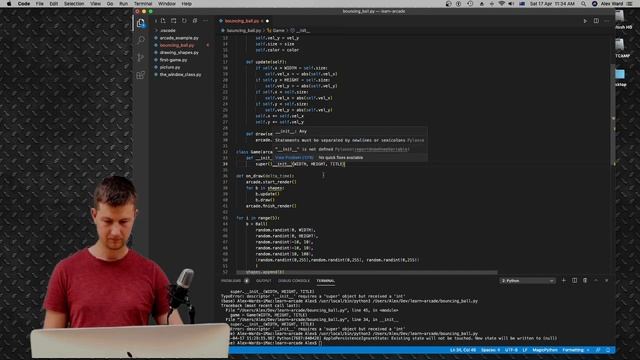Click the feedback icon in status bar
The width and height of the screenshot is (640, 360).
(x=598, y=350)
